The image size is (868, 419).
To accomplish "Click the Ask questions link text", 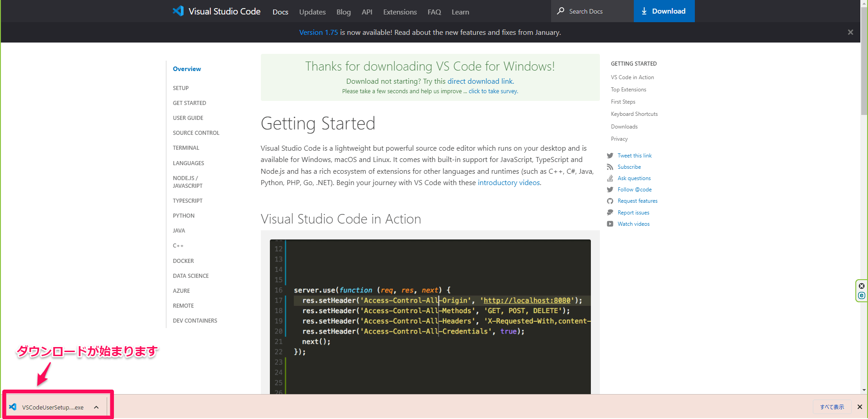I will 634,178.
